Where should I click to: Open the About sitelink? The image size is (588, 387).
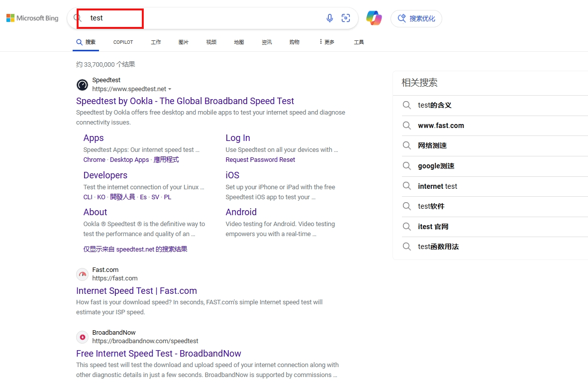95,212
